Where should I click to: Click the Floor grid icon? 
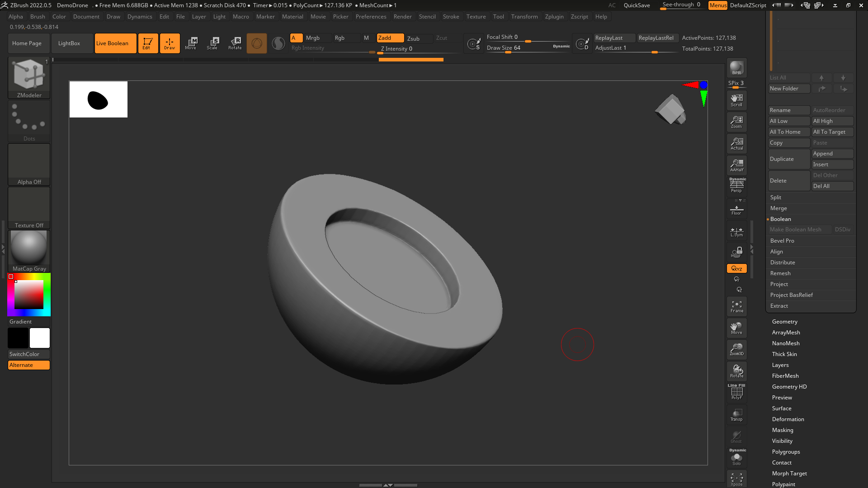pyautogui.click(x=736, y=210)
